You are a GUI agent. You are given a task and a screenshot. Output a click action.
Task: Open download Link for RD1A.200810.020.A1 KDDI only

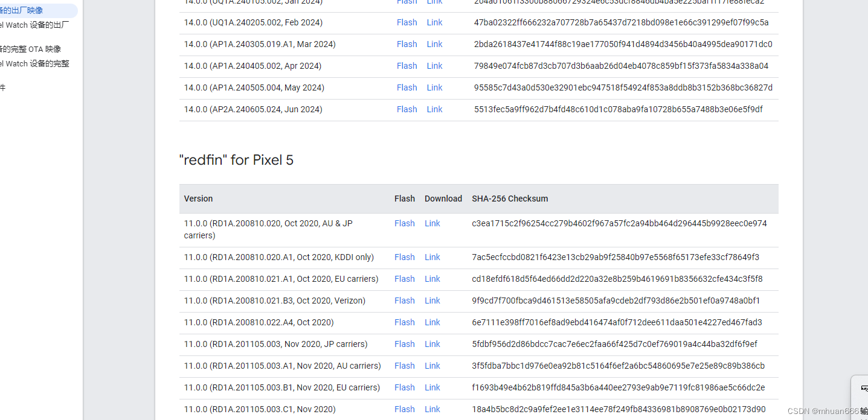pos(432,257)
